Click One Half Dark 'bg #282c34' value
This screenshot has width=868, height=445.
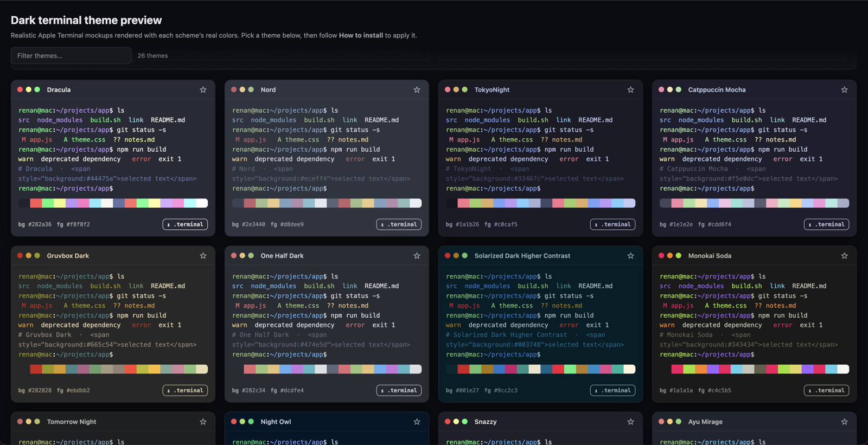(248, 390)
